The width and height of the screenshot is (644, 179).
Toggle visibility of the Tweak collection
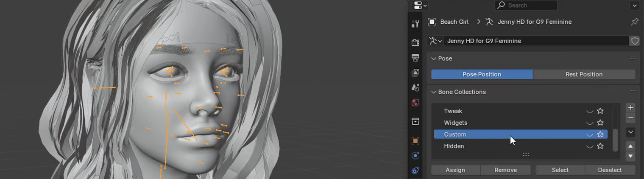[x=589, y=111]
